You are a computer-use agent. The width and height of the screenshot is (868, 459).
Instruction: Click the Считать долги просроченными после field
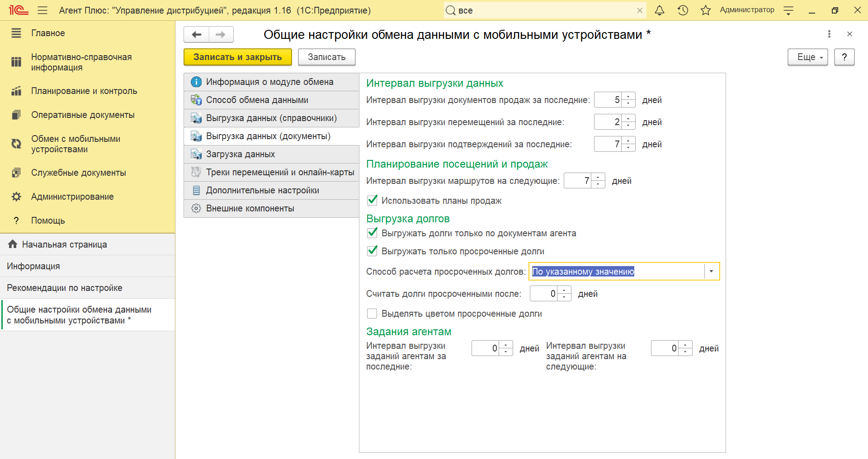(x=544, y=294)
